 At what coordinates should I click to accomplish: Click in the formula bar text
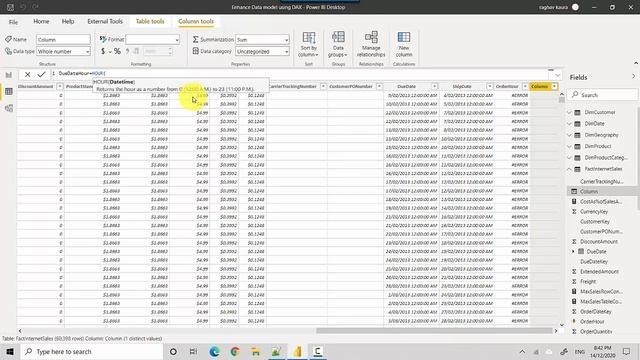click(x=302, y=73)
